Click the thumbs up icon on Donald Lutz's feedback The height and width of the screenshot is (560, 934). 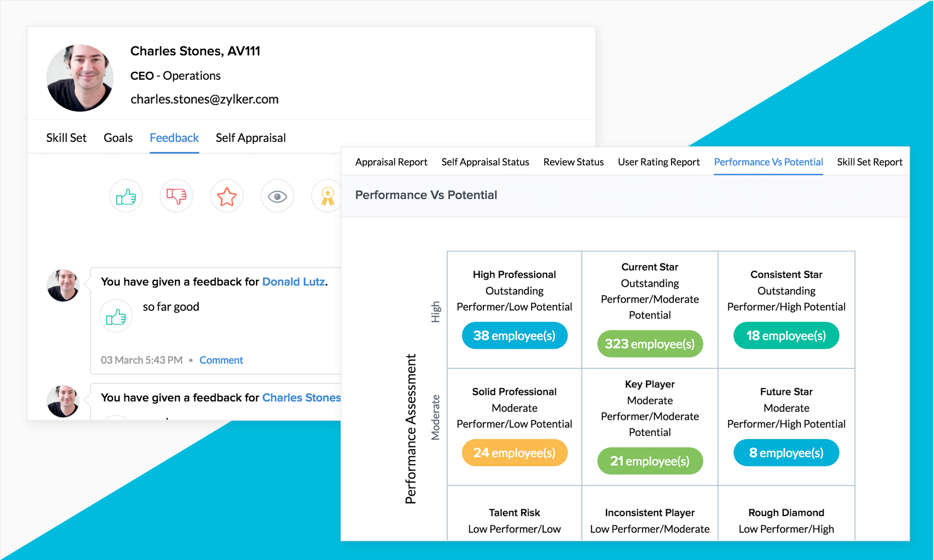[x=116, y=315]
